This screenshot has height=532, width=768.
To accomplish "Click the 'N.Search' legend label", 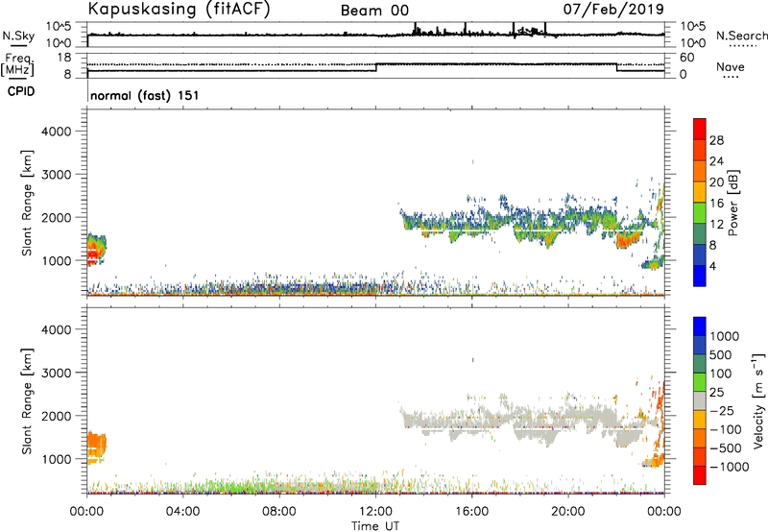I will click(x=741, y=36).
